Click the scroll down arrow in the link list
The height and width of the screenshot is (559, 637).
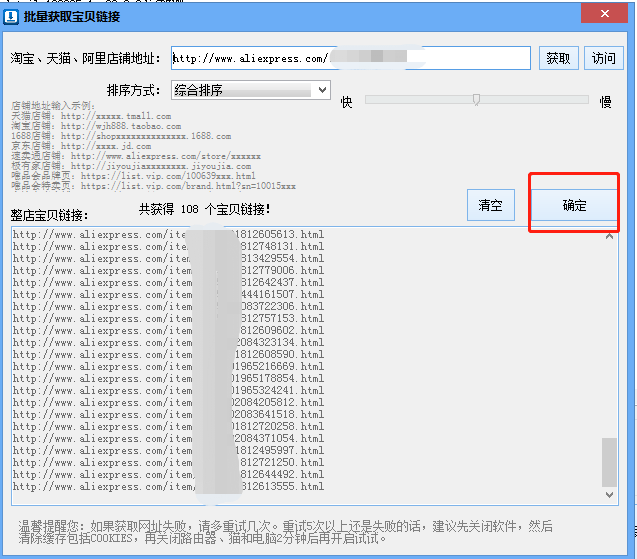point(609,494)
